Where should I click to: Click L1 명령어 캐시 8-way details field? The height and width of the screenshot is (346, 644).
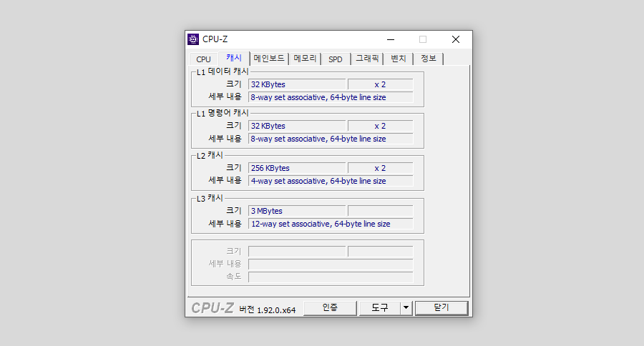pyautogui.click(x=331, y=139)
